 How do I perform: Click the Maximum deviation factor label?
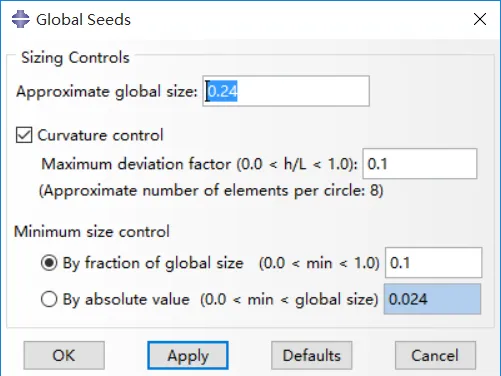pyautogui.click(x=199, y=164)
